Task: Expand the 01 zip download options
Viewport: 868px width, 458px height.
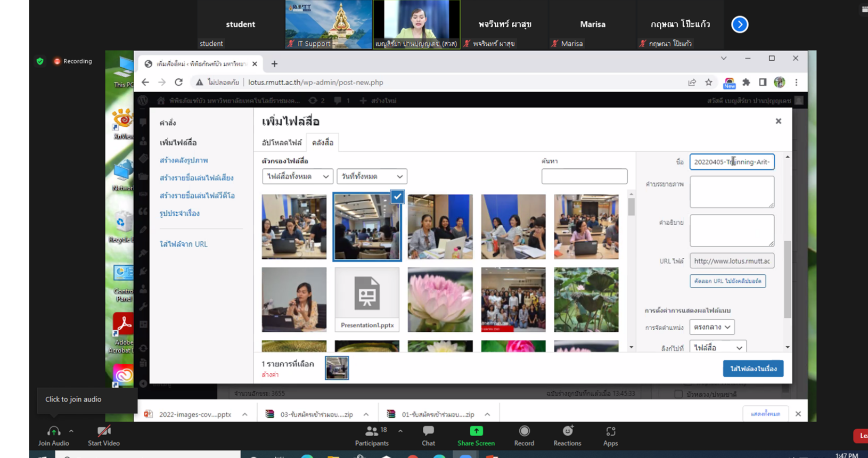Action: tap(487, 414)
